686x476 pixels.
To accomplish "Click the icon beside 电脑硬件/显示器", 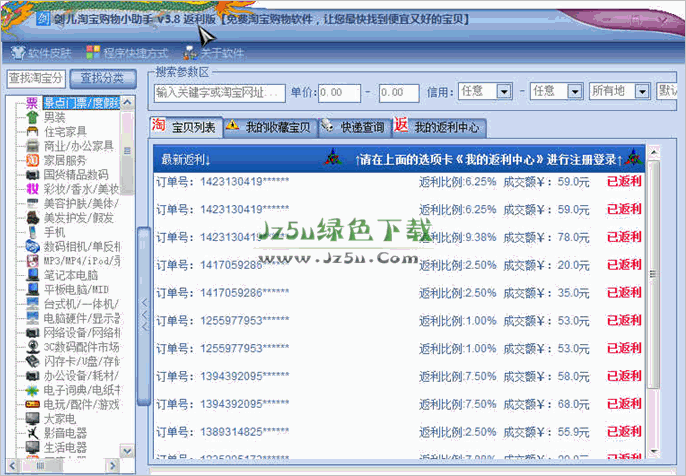I will [x=32, y=318].
